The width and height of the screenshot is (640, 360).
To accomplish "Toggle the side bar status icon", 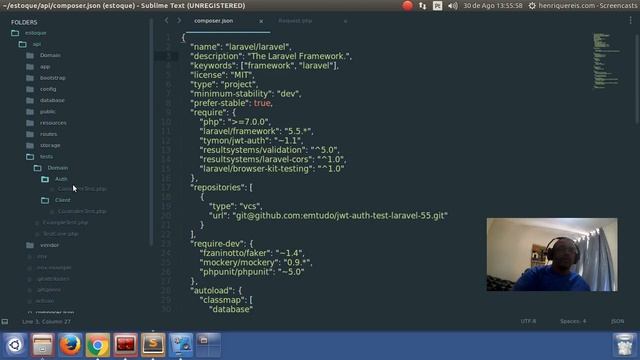I will [x=5, y=322].
